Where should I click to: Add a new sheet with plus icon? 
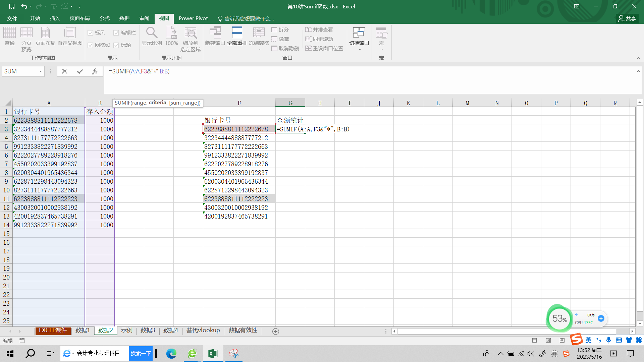pos(276,331)
